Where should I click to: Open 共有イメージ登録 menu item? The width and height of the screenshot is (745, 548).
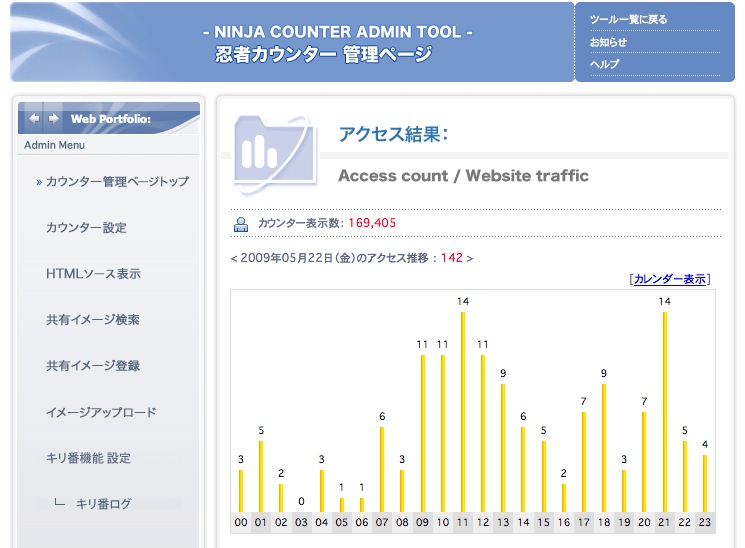(93, 366)
